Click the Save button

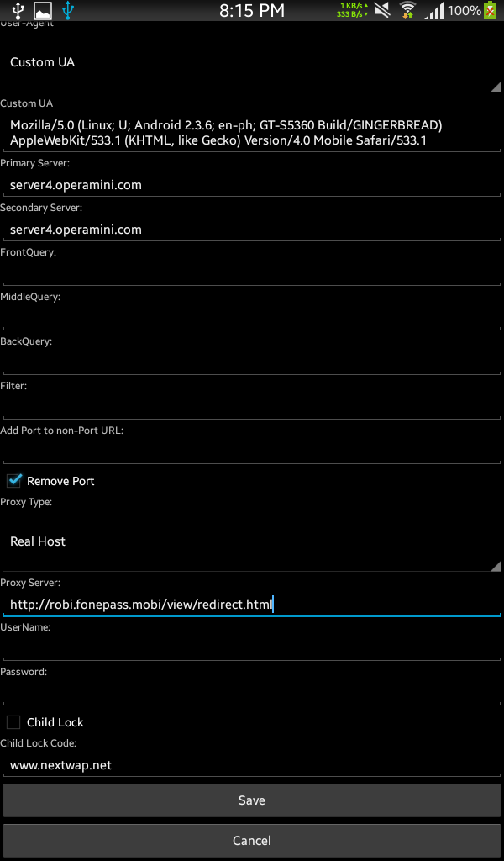click(x=252, y=800)
